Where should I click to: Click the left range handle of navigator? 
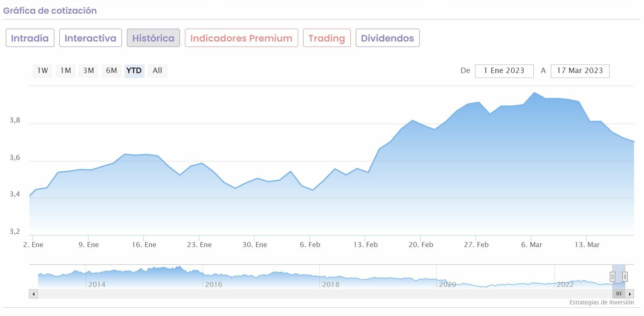(x=612, y=277)
